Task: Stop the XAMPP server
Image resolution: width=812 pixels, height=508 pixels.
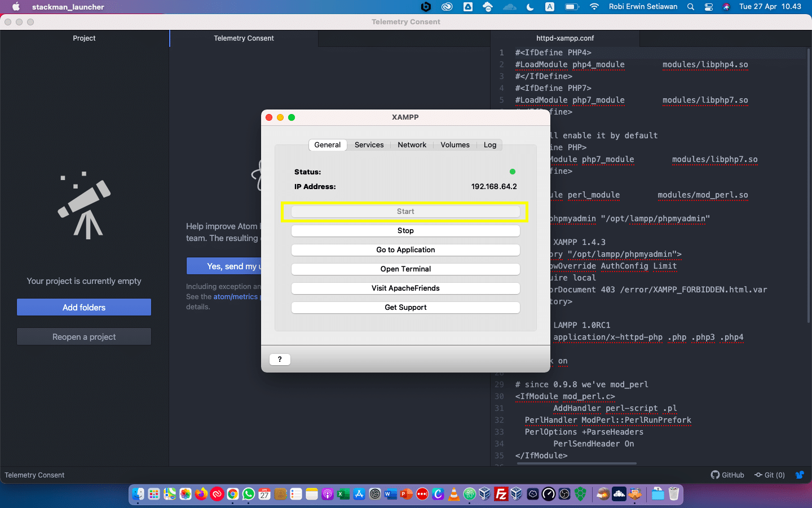Action: point(405,231)
